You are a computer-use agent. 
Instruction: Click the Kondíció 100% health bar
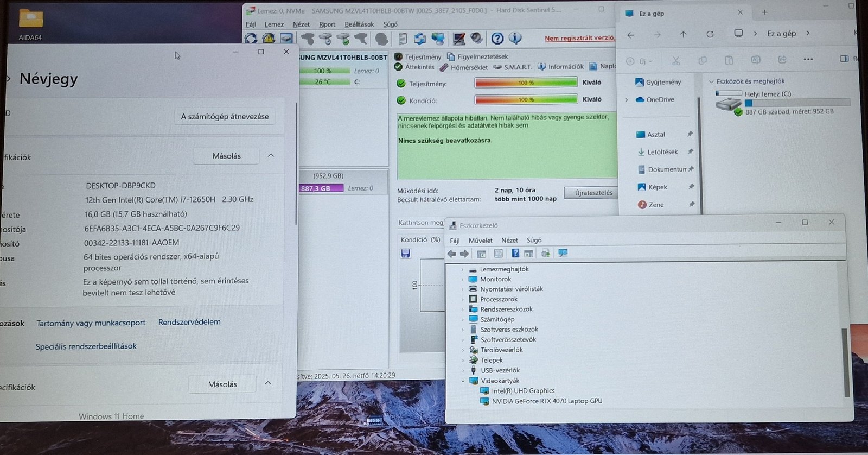pos(526,100)
